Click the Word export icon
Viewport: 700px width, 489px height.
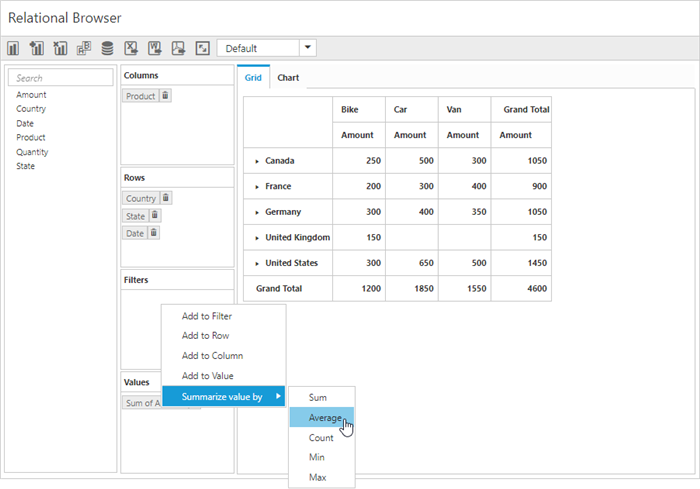click(x=154, y=48)
